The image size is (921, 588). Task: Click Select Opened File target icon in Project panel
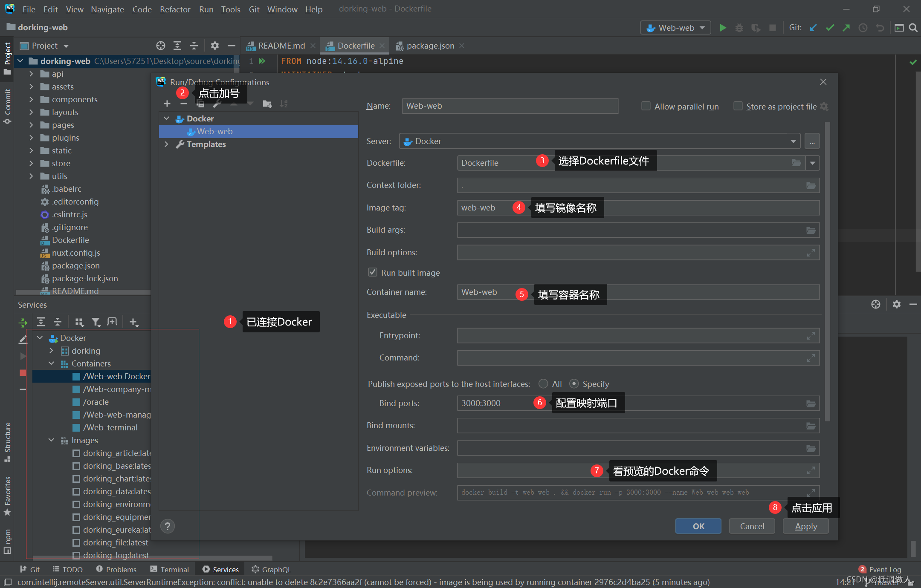pyautogui.click(x=161, y=46)
